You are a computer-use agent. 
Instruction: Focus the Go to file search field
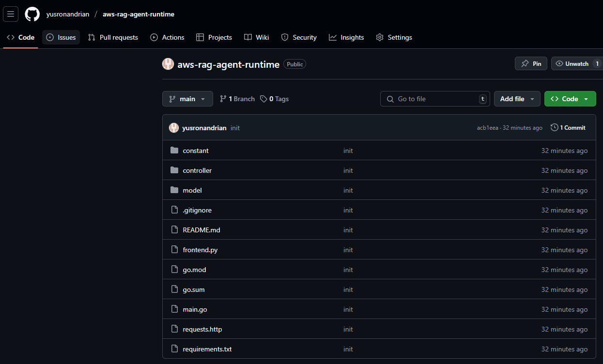(435, 99)
